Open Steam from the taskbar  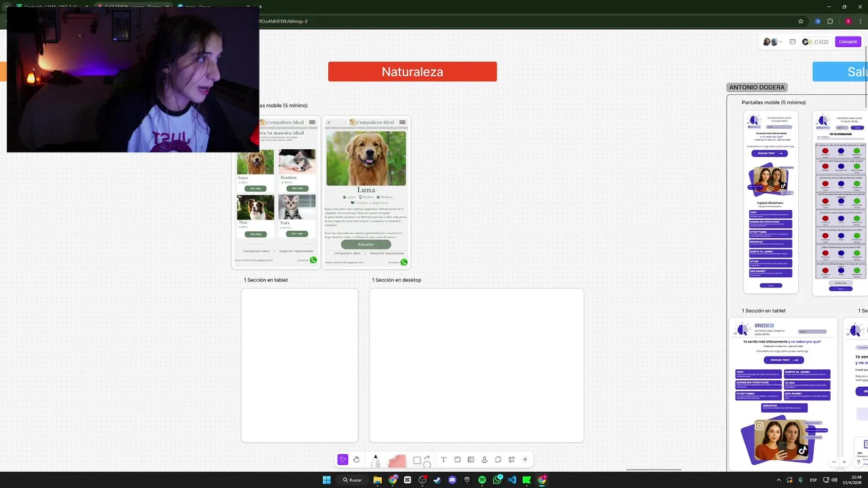click(x=437, y=480)
